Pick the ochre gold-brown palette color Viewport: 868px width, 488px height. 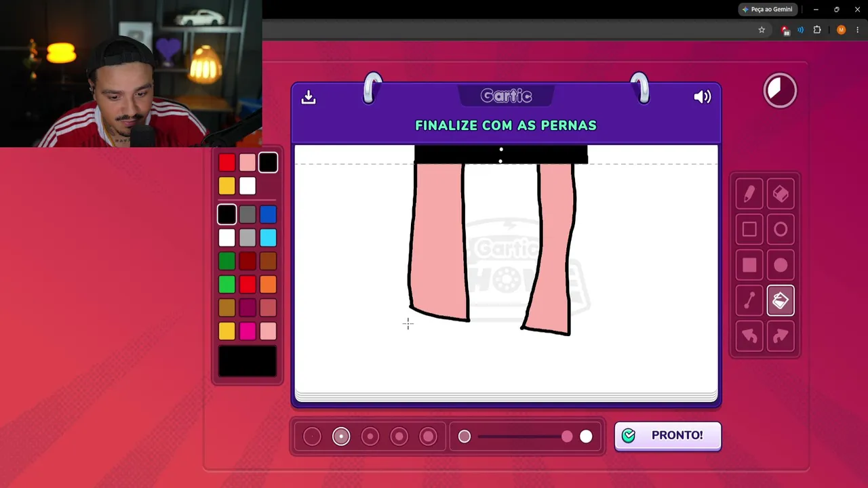click(227, 308)
